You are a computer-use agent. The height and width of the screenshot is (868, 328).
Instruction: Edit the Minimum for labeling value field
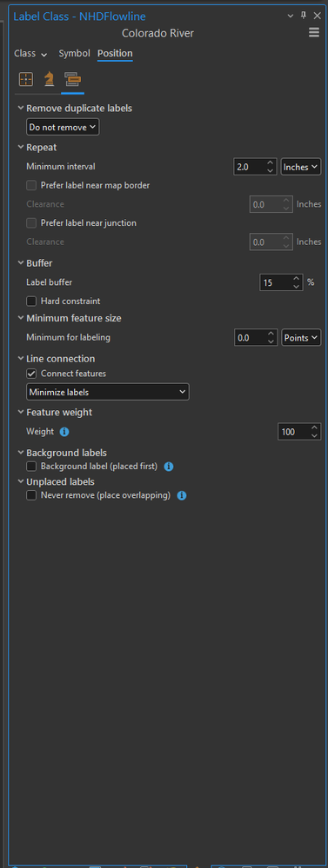[x=250, y=337]
